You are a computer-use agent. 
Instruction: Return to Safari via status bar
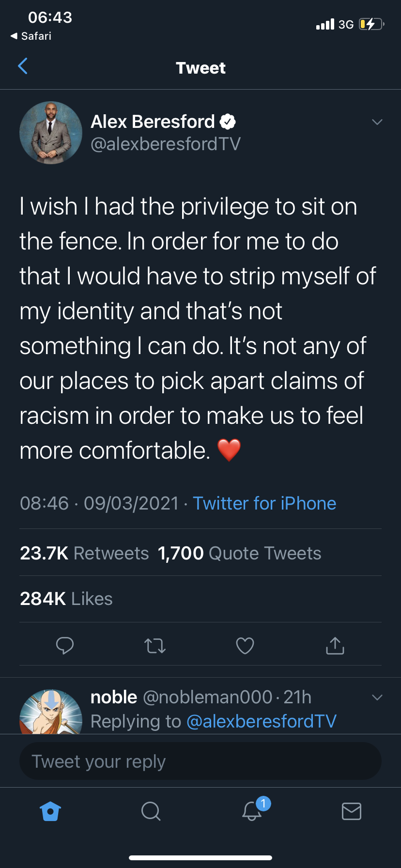point(31,36)
